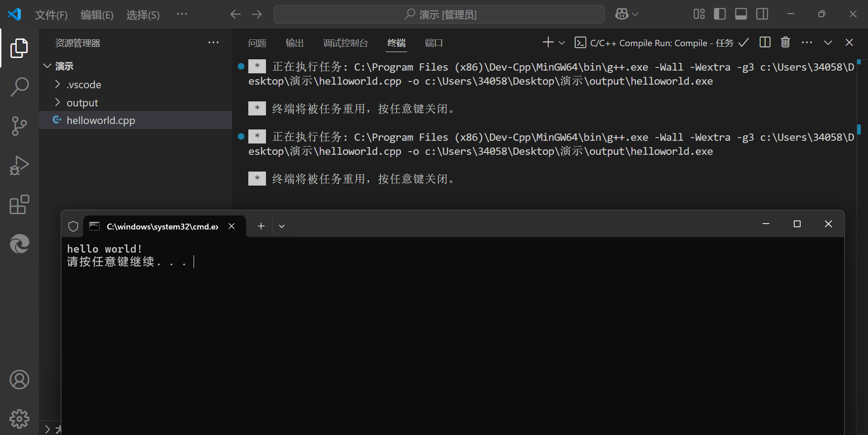Toggle the bottom panel visibility
Image resolution: width=868 pixels, height=435 pixels.
740,14
